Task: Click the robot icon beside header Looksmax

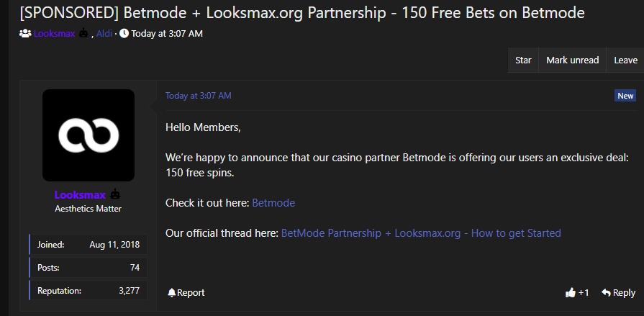Action: [x=83, y=34]
